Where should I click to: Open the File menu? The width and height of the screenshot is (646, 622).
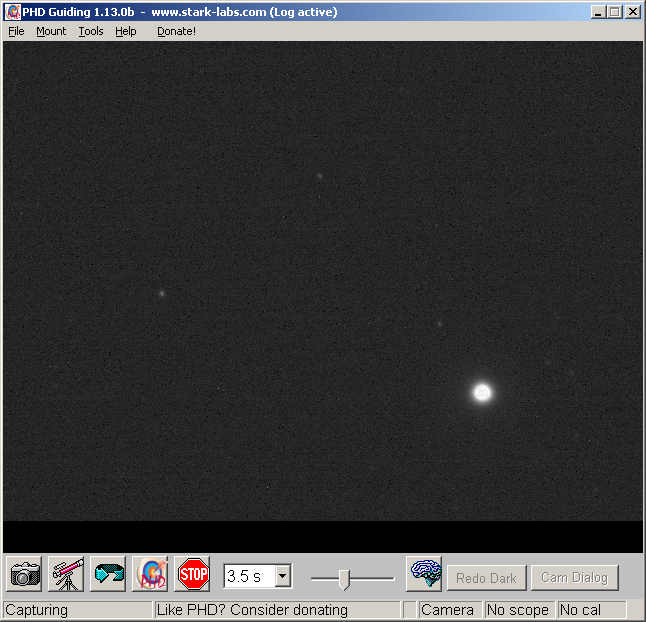[x=16, y=31]
